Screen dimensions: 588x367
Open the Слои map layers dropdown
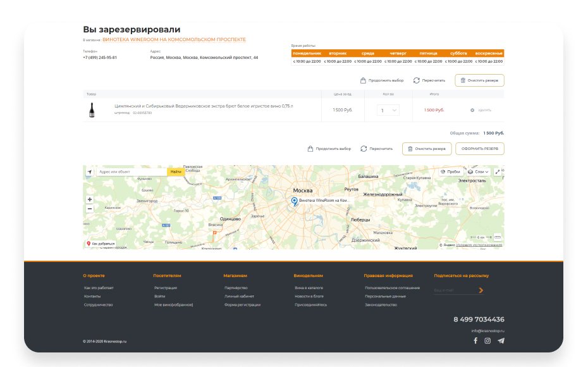tap(478, 172)
